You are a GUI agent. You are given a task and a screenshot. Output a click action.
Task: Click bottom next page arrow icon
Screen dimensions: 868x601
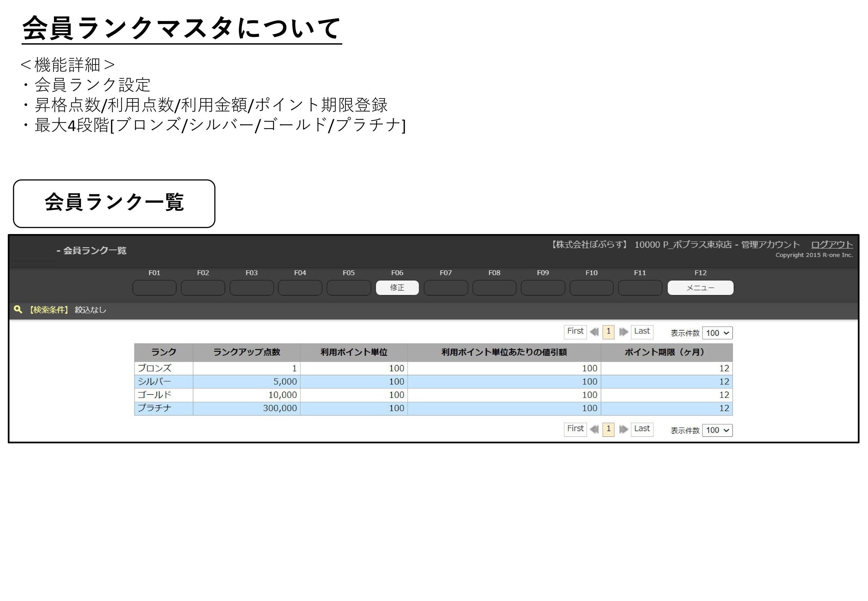pyautogui.click(x=623, y=429)
